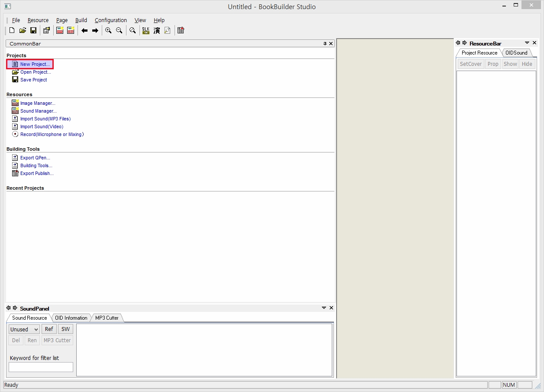The width and height of the screenshot is (544, 392).
Task: Click ResourceBar left arrow icon
Action: click(x=458, y=43)
